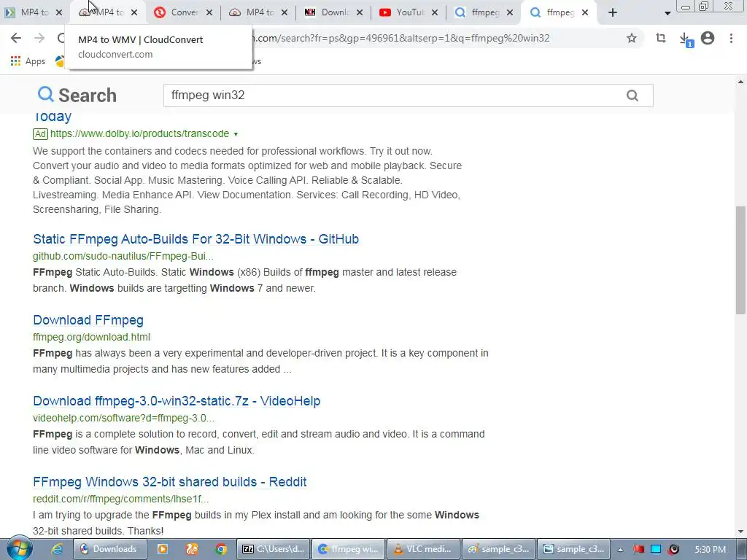Switch to the NCH Downlo tab
The width and height of the screenshot is (747, 560).
click(328, 12)
